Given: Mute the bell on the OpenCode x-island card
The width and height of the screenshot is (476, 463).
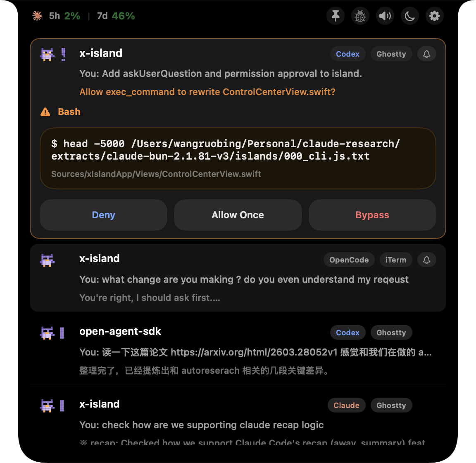Looking at the screenshot, I should coord(426,260).
